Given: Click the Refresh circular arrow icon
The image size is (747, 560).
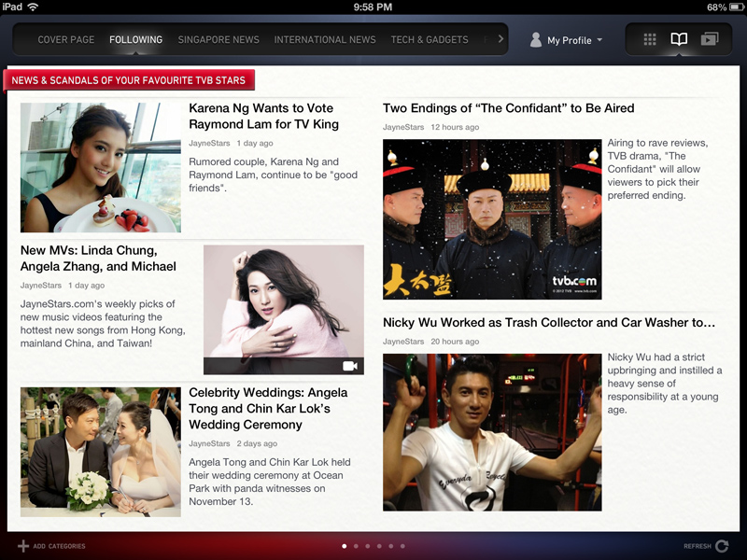Looking at the screenshot, I should pos(721,546).
